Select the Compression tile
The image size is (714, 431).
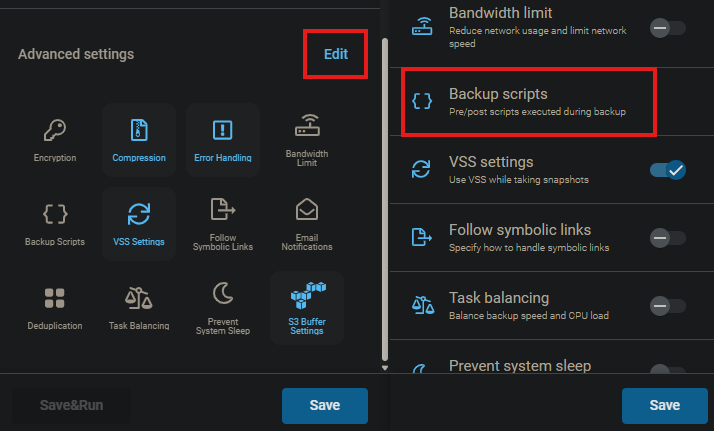[139, 139]
